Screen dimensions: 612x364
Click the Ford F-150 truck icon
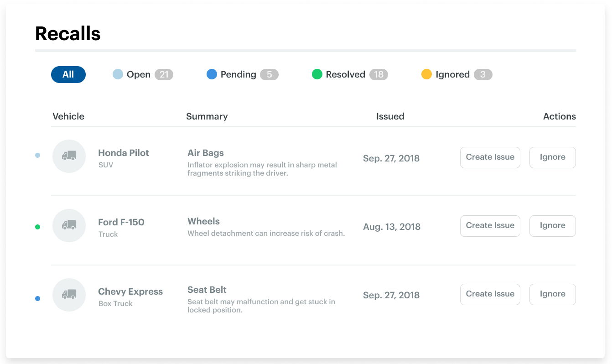69,225
